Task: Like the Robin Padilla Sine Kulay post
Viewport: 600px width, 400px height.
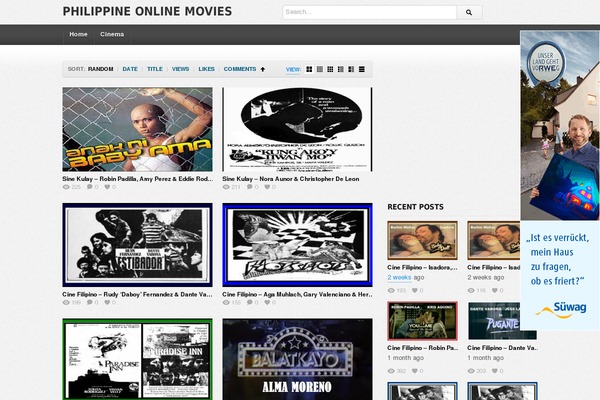Action: (108, 187)
